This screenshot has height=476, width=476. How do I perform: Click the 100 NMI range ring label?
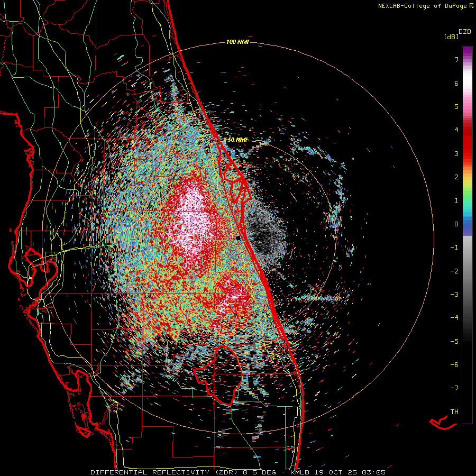pyautogui.click(x=237, y=42)
